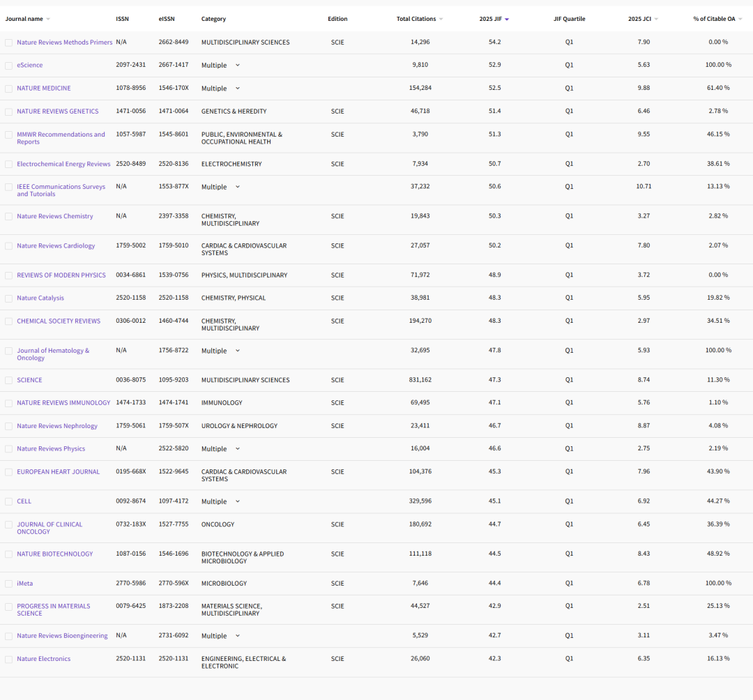Click the Journal name column header
753x700 pixels.
pos(24,20)
